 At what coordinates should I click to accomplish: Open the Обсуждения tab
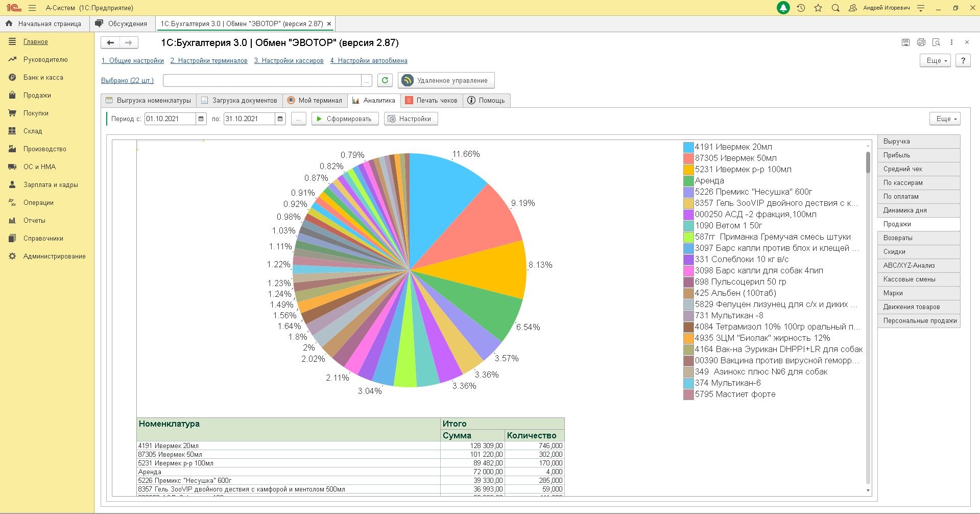click(x=122, y=24)
